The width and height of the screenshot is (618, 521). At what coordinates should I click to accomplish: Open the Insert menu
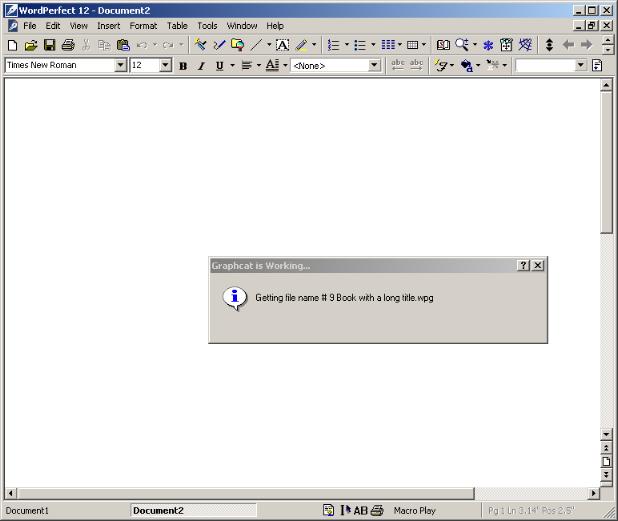108,26
